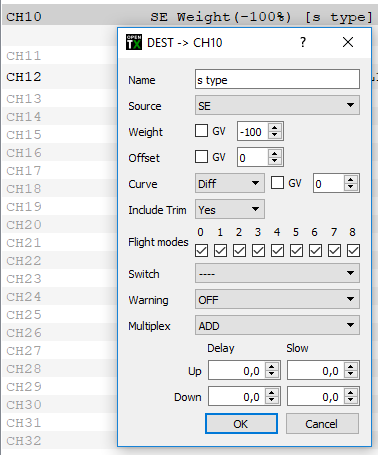Screen dimensions: 378x455
Task: Decrease the Offset value with down arrow
Action: click(x=275, y=161)
